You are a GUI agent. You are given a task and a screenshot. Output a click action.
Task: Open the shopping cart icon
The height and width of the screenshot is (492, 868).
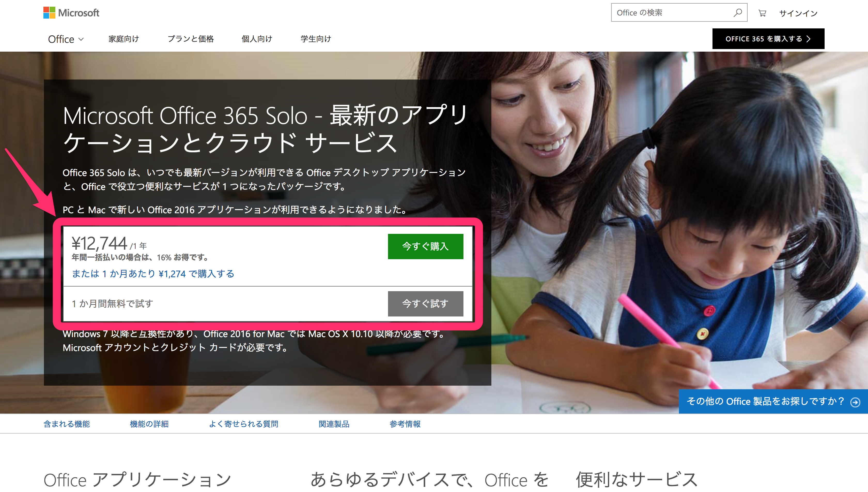(x=762, y=13)
